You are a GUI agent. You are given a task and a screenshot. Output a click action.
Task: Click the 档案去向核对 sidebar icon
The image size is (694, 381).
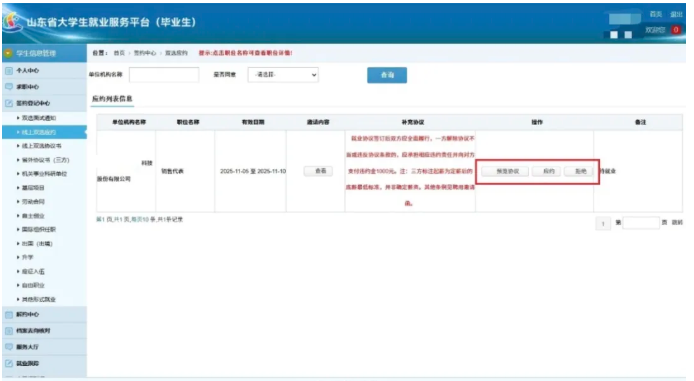pyautogui.click(x=8, y=331)
